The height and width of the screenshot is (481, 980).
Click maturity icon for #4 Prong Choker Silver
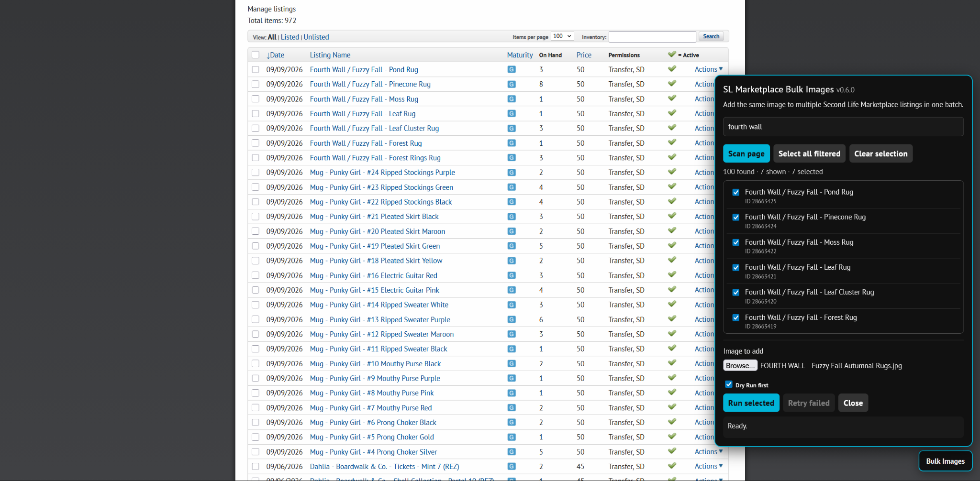click(512, 452)
